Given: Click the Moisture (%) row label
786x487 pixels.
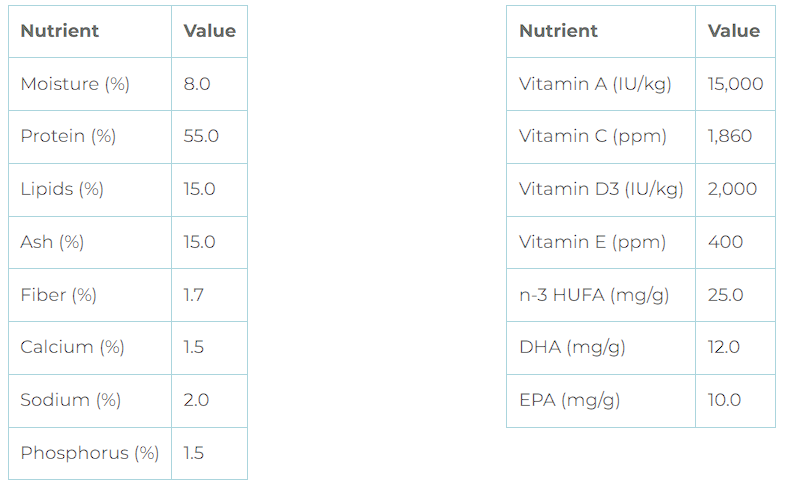Looking at the screenshot, I should pos(75,84).
